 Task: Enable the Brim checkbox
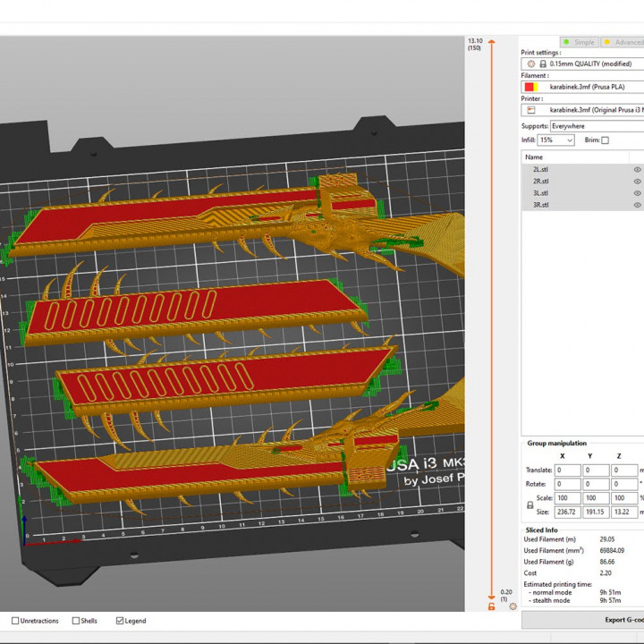coord(605,140)
